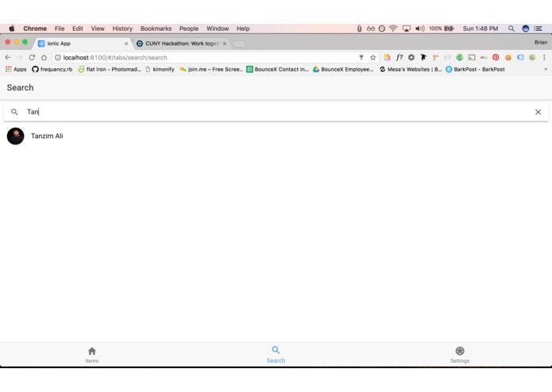552x392 pixels.
Task: Close the CUNY Hackathon tab
Action: (x=225, y=44)
